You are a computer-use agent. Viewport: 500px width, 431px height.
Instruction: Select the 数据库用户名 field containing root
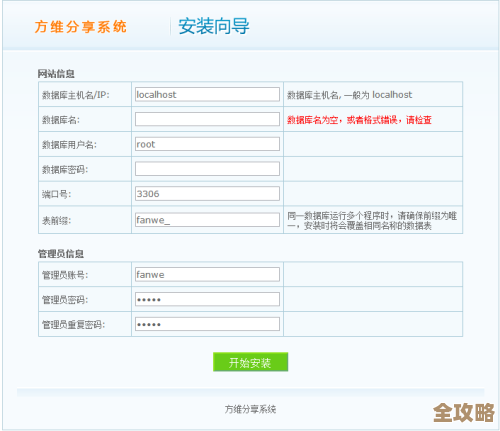coord(207,144)
